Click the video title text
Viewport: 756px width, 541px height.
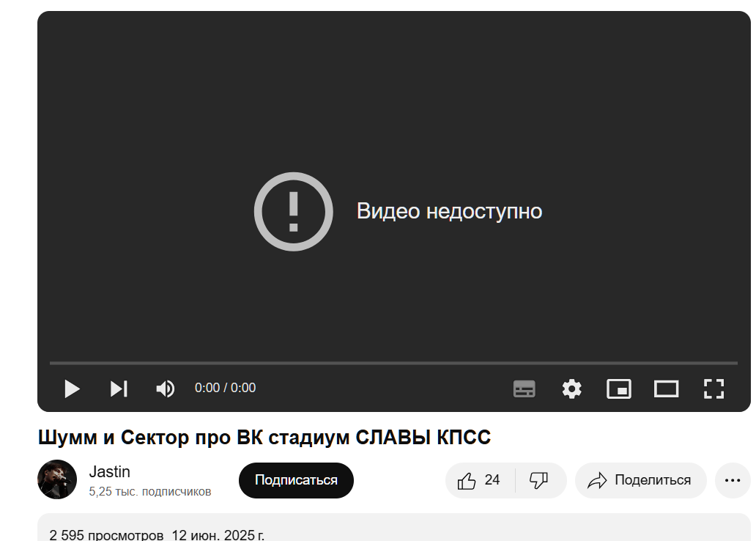(x=264, y=438)
